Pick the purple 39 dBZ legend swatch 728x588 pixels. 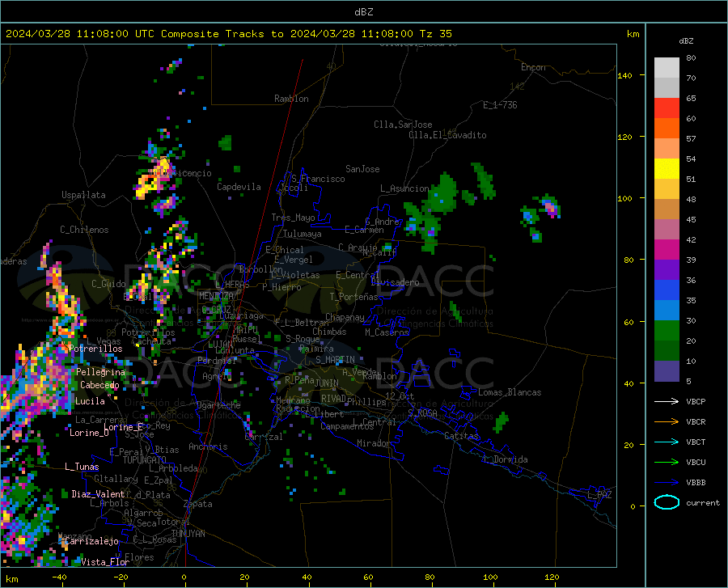pos(667,270)
